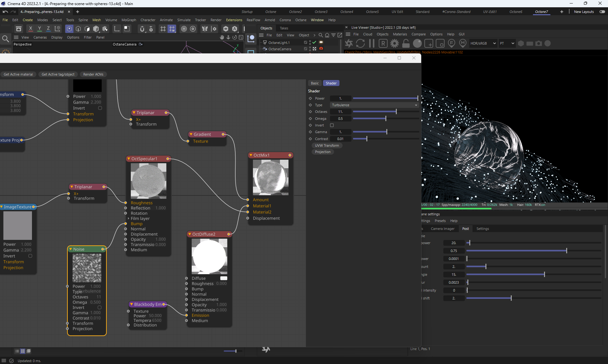Toggle the Live Viewer camera lock icon
This screenshot has width=608, height=364.
406,43
